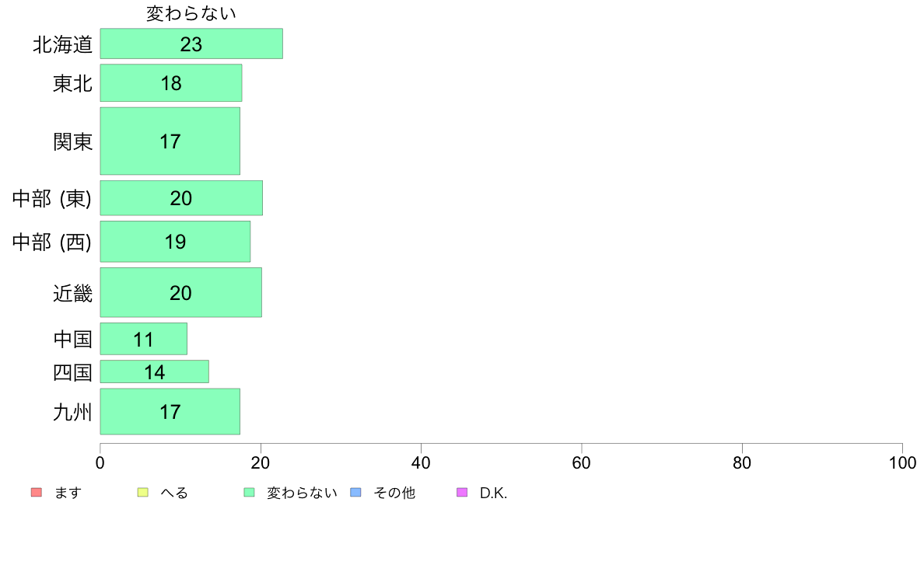Click the yellow へる legend swatch
This screenshot has width=924, height=572.
(142, 493)
